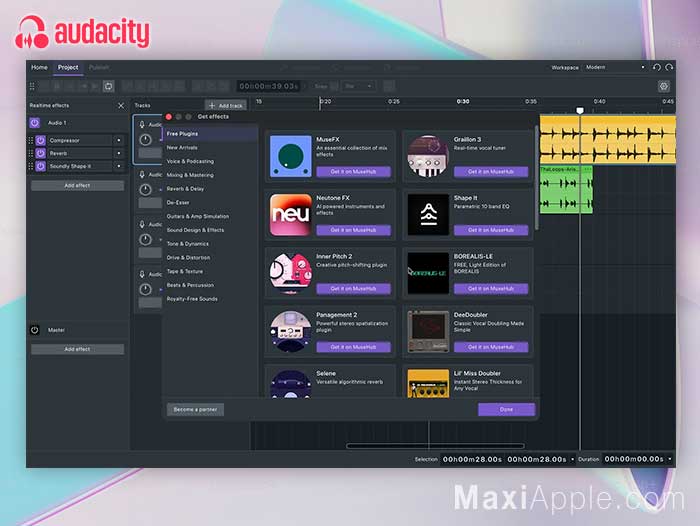Select the Tone & Dynamics category

click(210, 244)
